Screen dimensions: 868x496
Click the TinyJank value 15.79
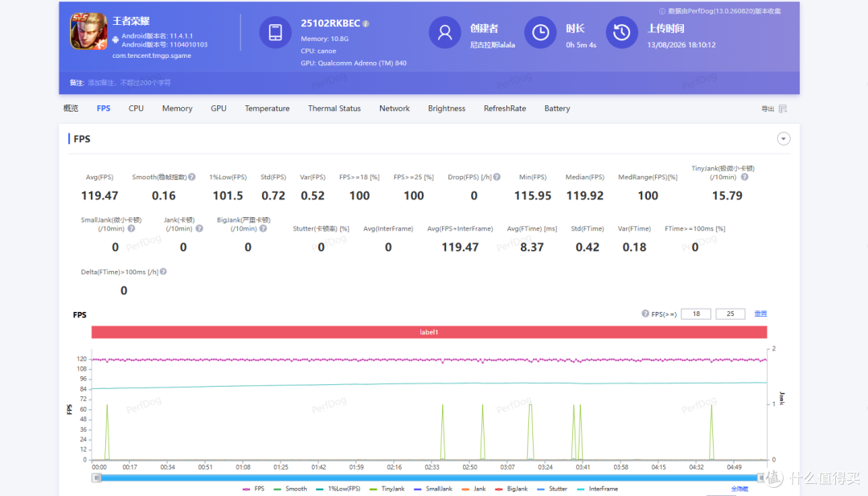727,196
